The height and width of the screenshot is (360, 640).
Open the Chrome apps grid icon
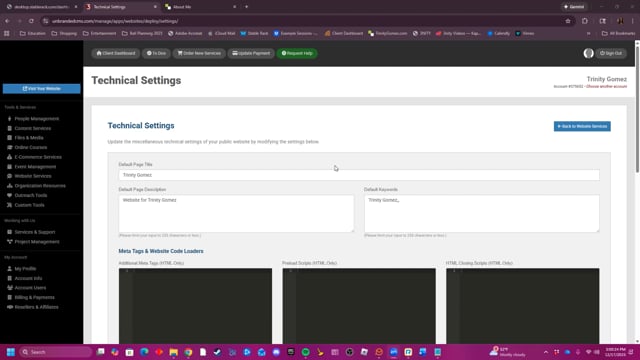[x=7, y=33]
